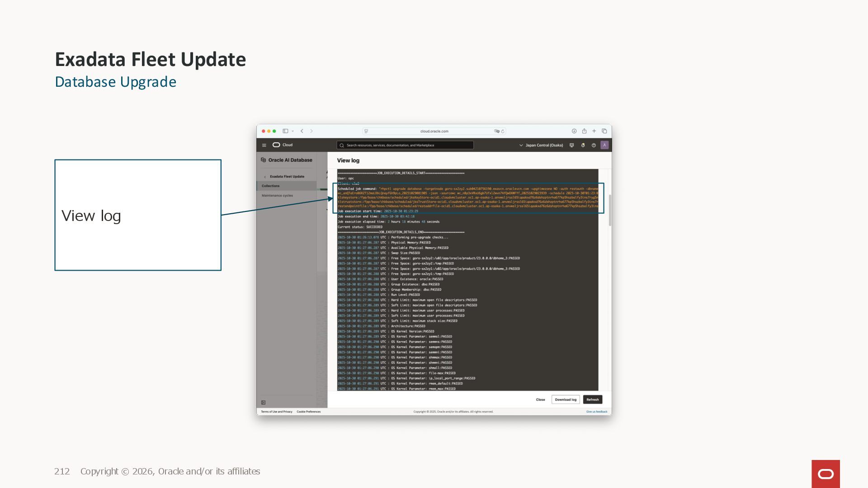Open the user profile avatar menu
Viewport: 868px width, 488px height.
pyautogui.click(x=604, y=145)
